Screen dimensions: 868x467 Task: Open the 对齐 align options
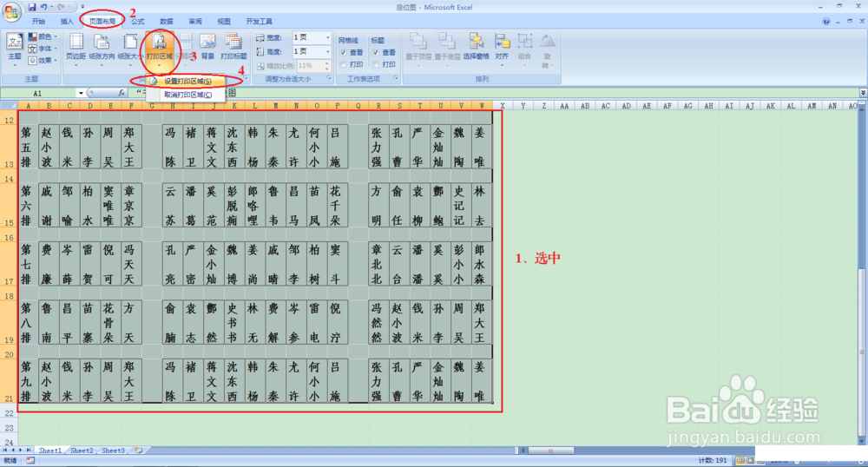pos(502,49)
